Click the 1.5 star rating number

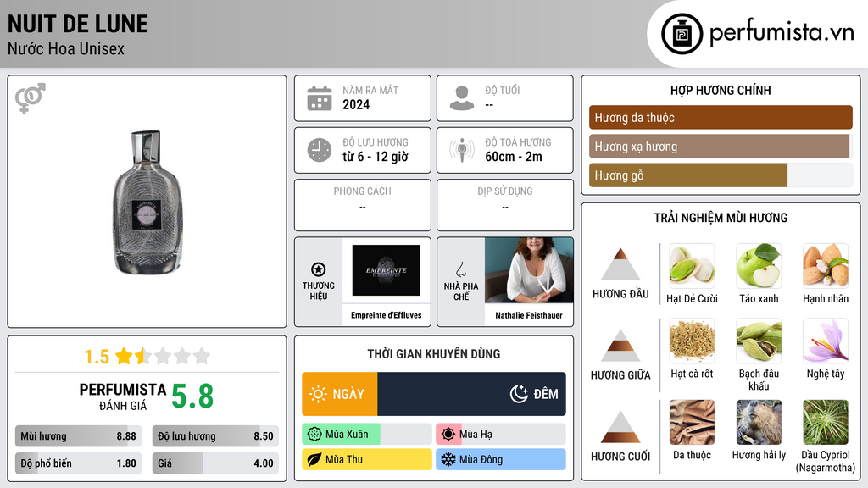click(x=97, y=357)
